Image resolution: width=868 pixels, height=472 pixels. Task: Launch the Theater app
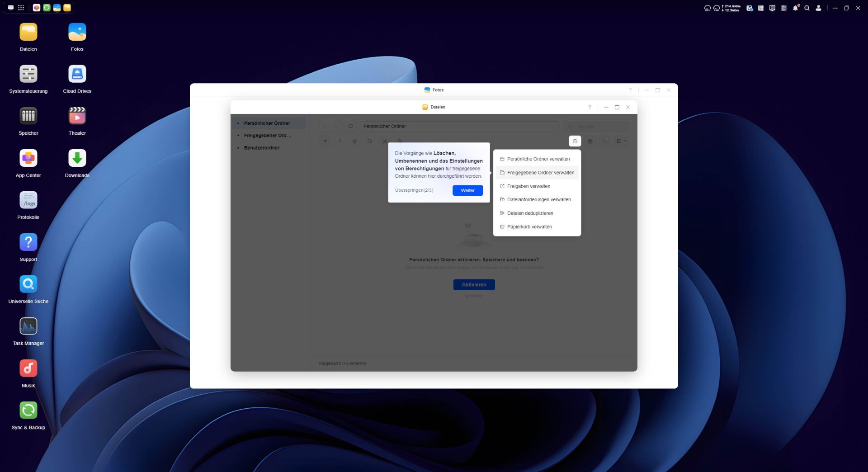[77, 116]
